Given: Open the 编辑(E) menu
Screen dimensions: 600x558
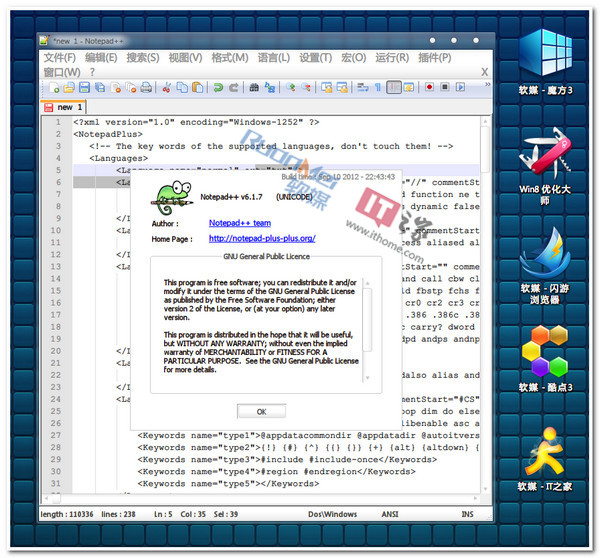Looking at the screenshot, I should coord(101,58).
